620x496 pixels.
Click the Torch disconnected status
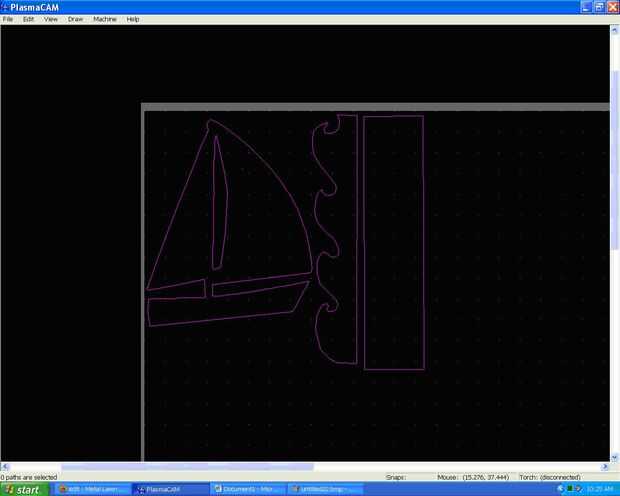[x=550, y=477]
